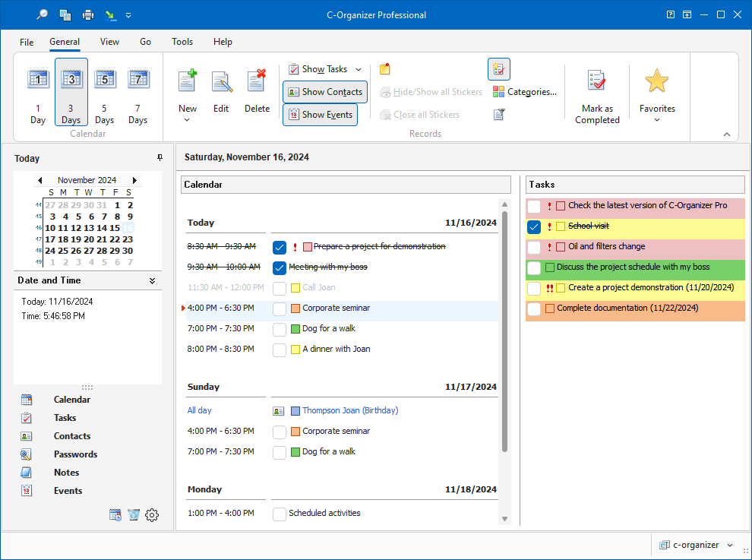Open the General ribbon tab
Viewport: 752px width, 560px height.
tap(65, 42)
